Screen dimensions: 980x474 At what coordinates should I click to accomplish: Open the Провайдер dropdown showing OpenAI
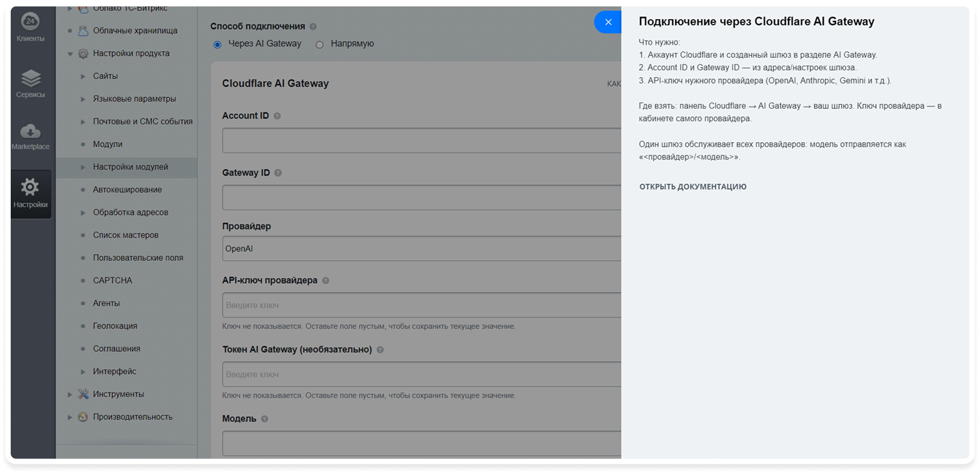point(422,249)
